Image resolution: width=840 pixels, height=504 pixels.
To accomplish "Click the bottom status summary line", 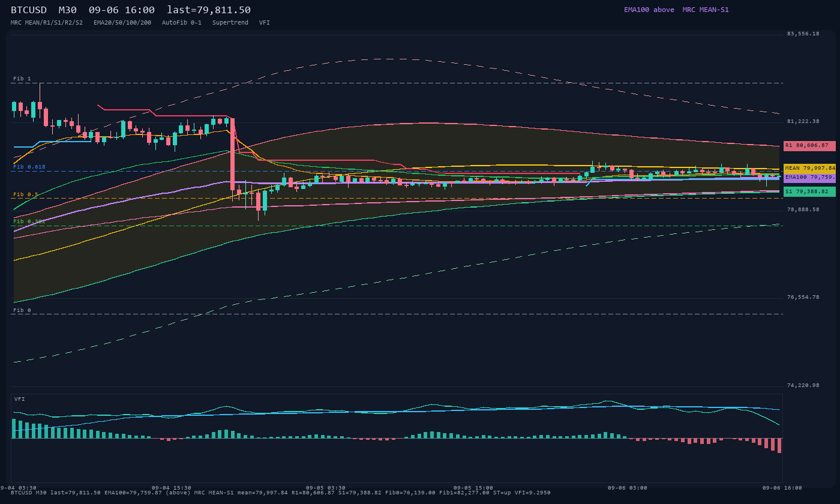I will tap(281, 493).
